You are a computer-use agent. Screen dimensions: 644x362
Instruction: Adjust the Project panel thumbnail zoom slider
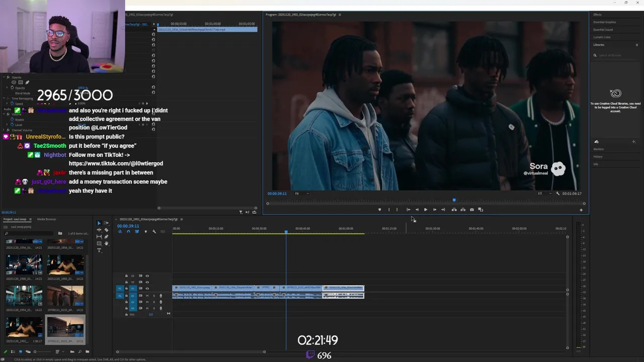[35, 351]
